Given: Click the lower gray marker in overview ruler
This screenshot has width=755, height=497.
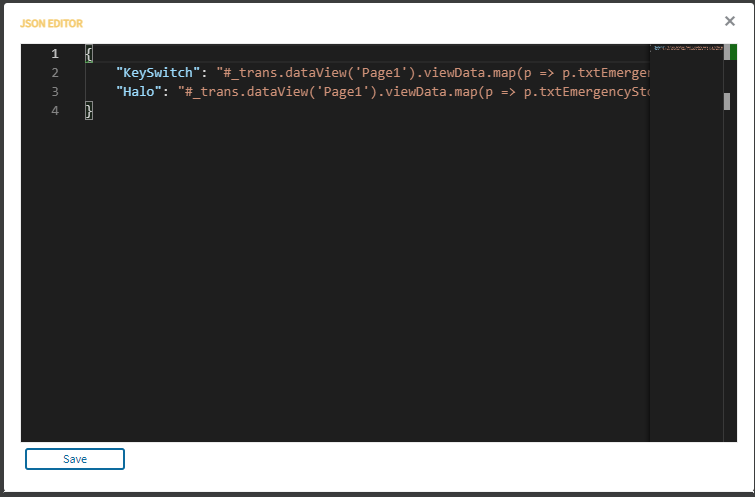Looking at the screenshot, I should (x=727, y=101).
